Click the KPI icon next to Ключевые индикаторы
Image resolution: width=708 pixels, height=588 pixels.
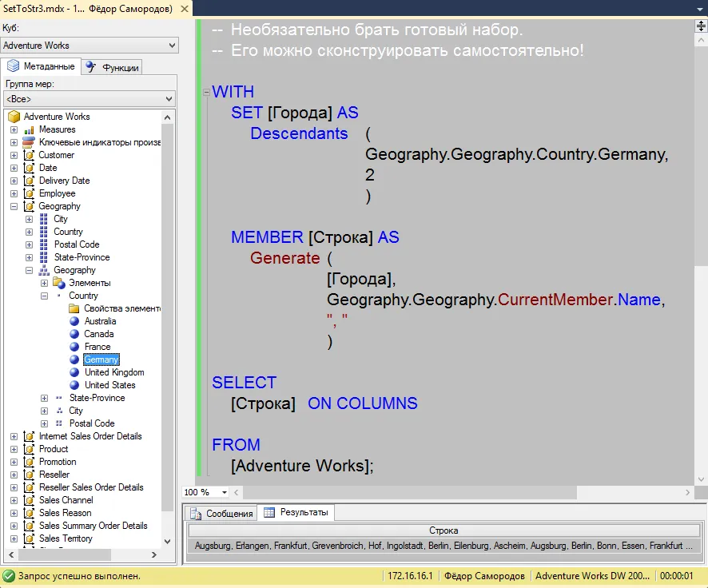(x=29, y=142)
